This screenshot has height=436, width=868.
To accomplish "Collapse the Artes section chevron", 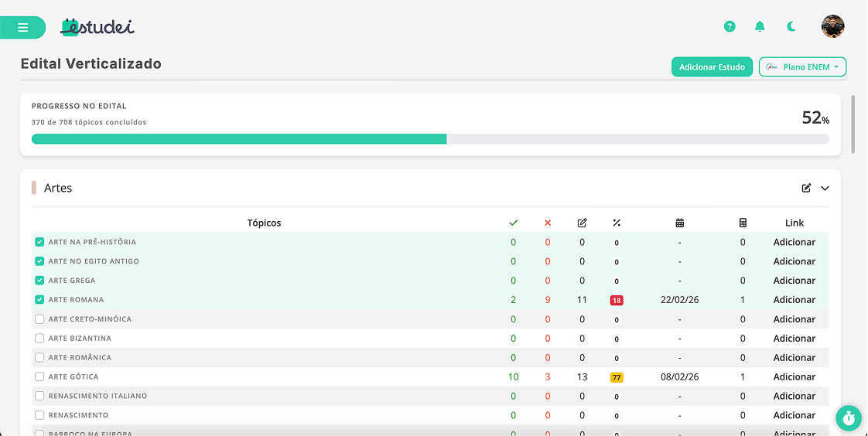I will (825, 188).
